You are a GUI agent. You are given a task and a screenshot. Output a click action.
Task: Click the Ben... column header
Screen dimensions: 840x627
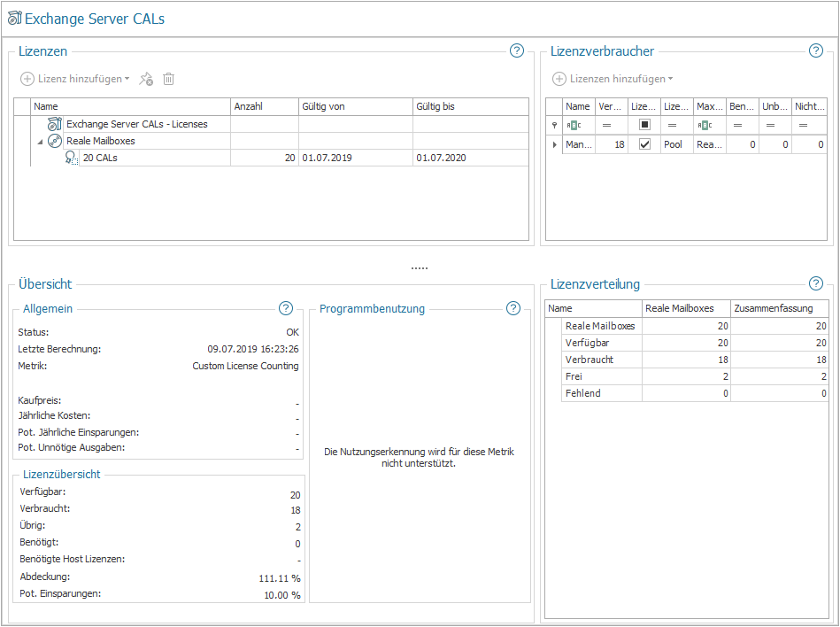pos(743,106)
